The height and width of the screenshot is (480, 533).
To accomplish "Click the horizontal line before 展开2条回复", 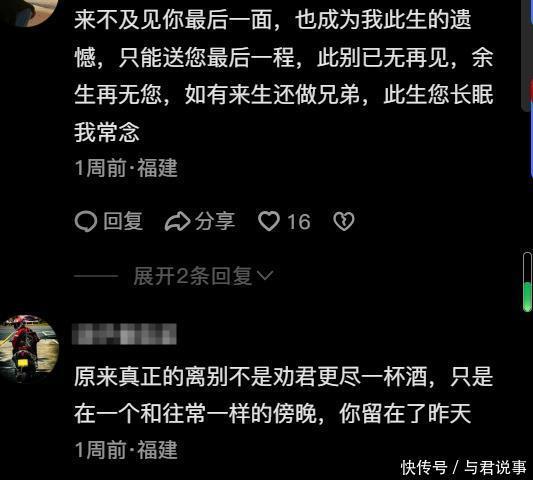I will tap(96, 276).
